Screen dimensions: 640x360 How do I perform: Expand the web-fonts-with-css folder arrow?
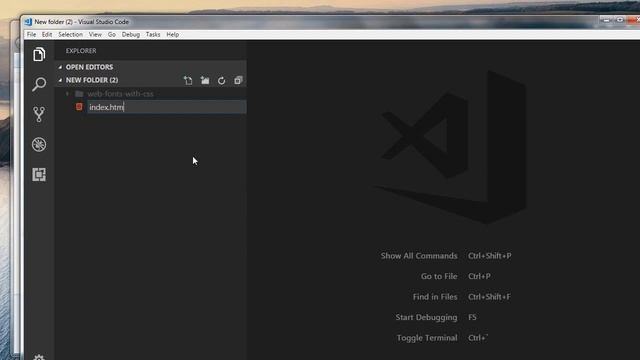coord(67,94)
